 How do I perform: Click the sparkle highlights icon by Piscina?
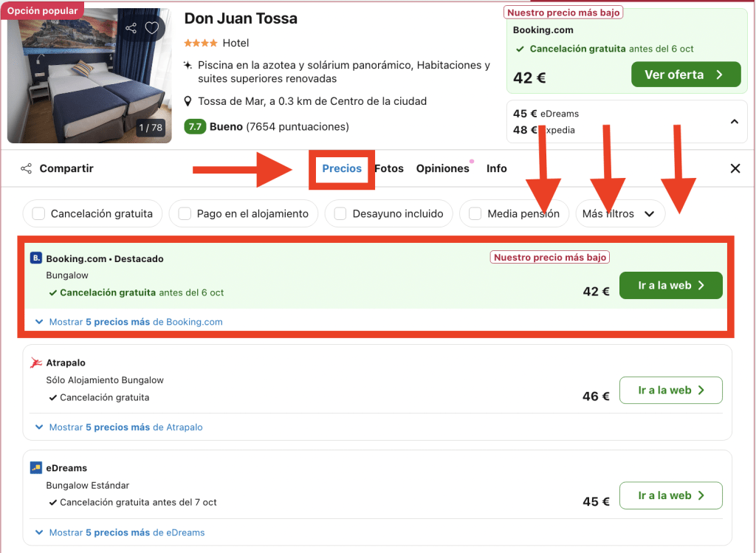tap(188, 65)
